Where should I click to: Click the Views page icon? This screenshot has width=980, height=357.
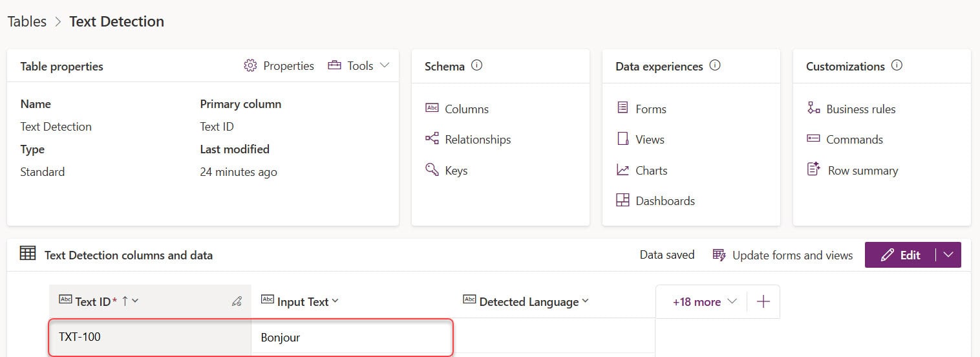pos(623,138)
